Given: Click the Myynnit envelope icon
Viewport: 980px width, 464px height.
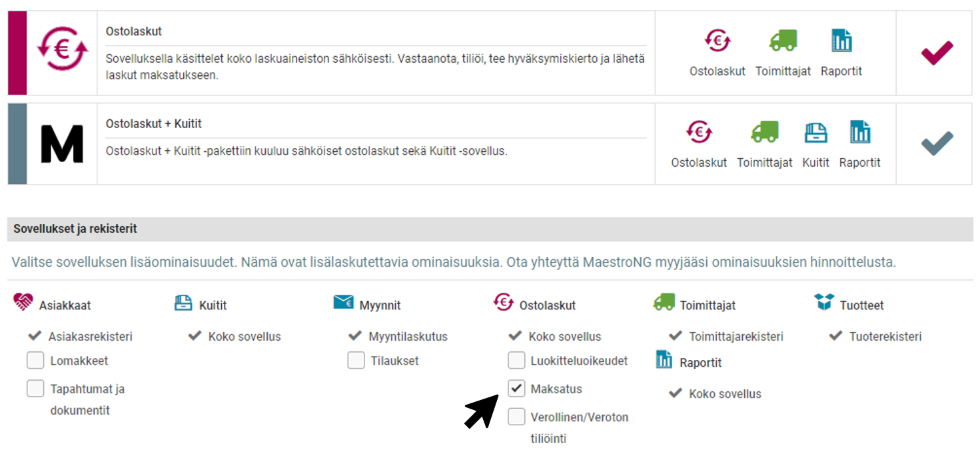Looking at the screenshot, I should tap(343, 303).
